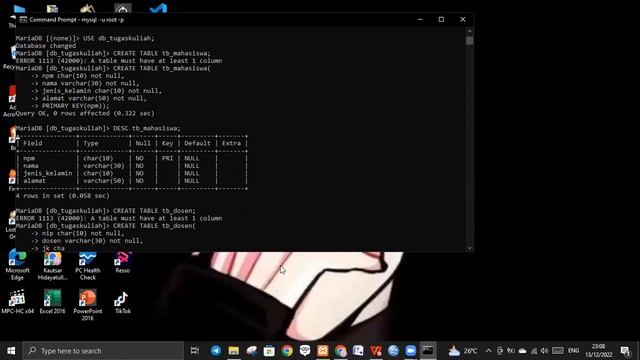Click 'alamat' in the table Field column
640x360 pixels.
pyautogui.click(x=35, y=180)
